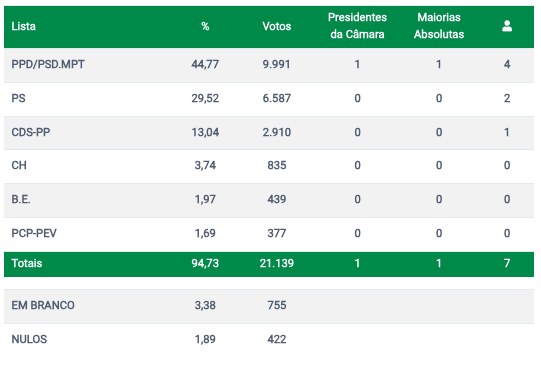Select the NULOS row label
The height and width of the screenshot is (366, 541).
[29, 339]
